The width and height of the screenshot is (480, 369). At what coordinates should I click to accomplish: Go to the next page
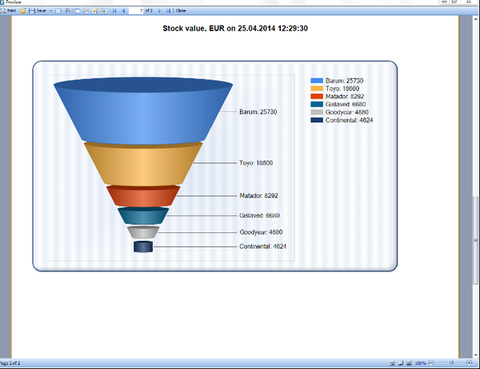point(159,11)
